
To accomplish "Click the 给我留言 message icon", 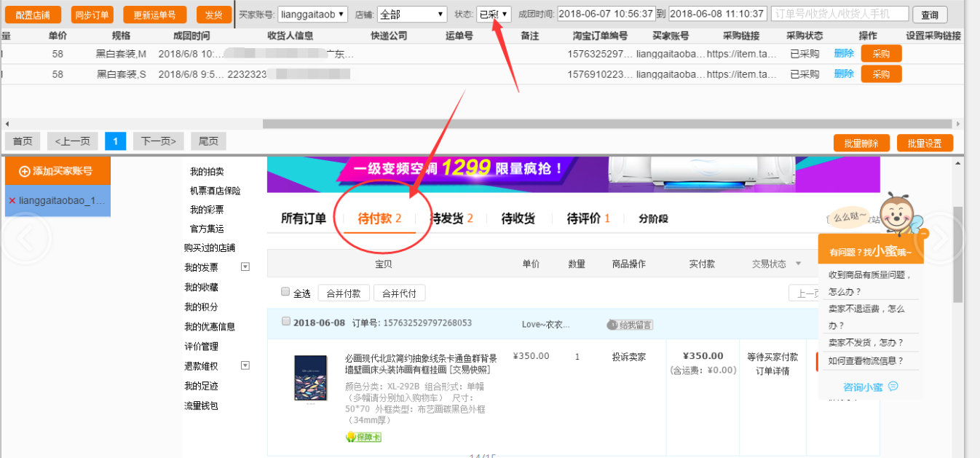I will 630,325.
